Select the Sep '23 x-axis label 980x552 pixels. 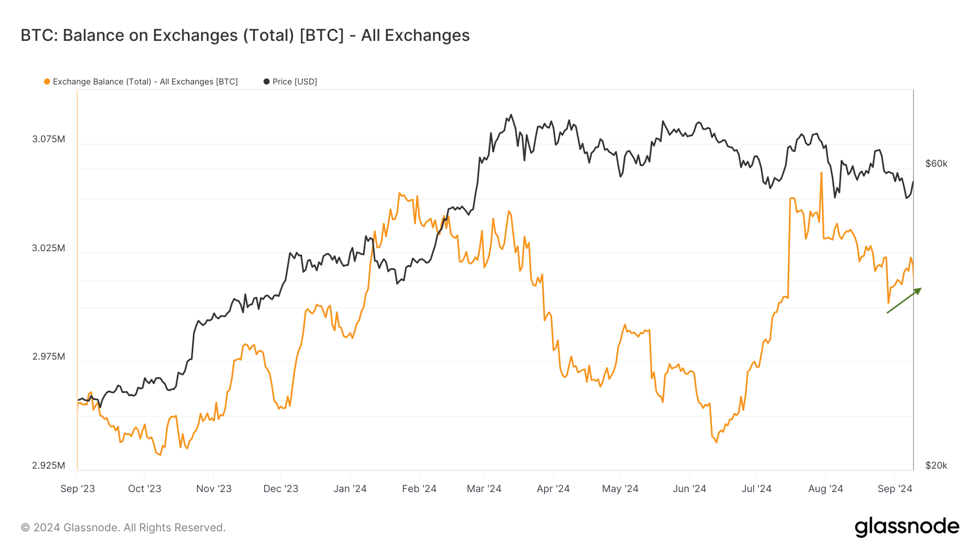tap(77, 489)
